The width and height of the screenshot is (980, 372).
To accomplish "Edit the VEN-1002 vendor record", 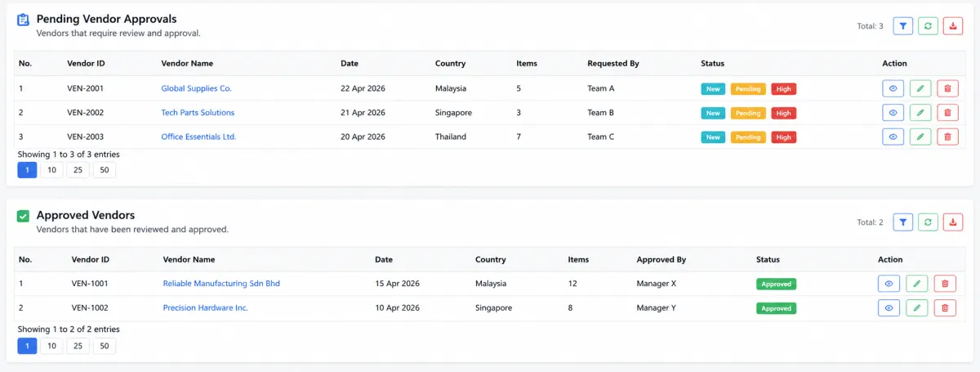I will point(917,308).
